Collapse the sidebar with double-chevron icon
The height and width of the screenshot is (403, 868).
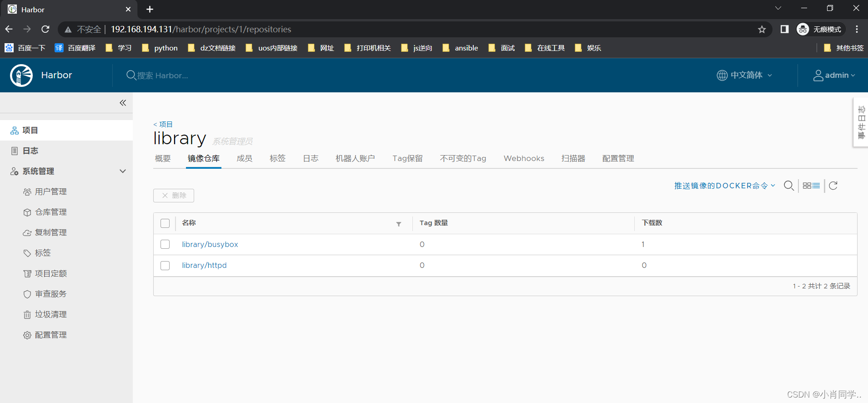pos(123,103)
